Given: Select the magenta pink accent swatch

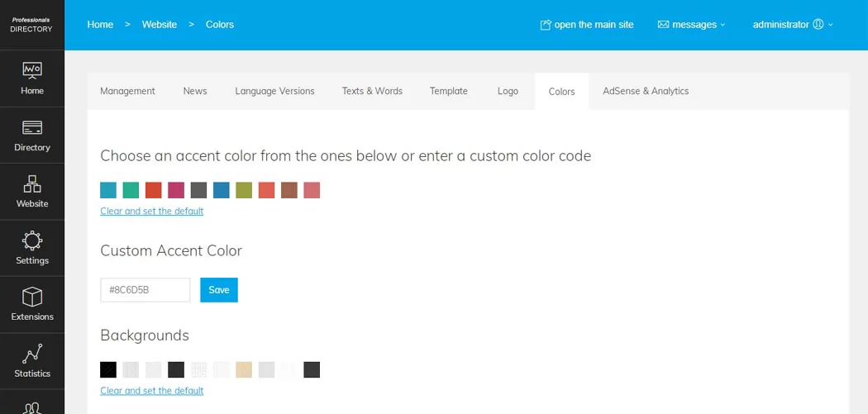Looking at the screenshot, I should click(x=176, y=190).
